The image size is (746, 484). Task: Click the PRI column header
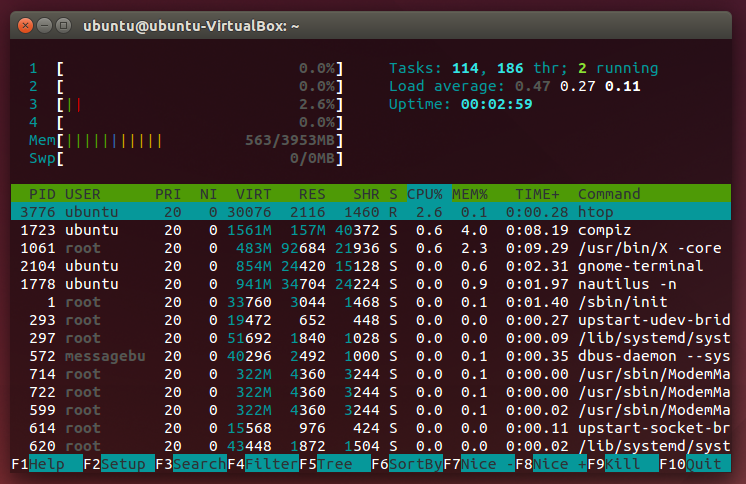click(168, 194)
